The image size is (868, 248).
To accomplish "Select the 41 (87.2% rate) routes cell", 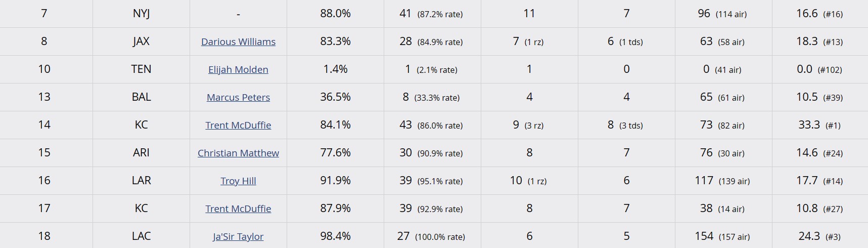I will (431, 14).
